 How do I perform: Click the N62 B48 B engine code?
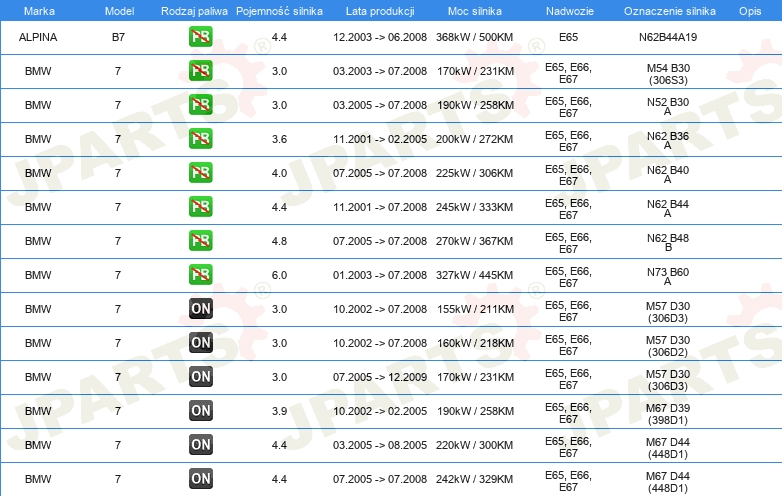[x=668, y=243]
